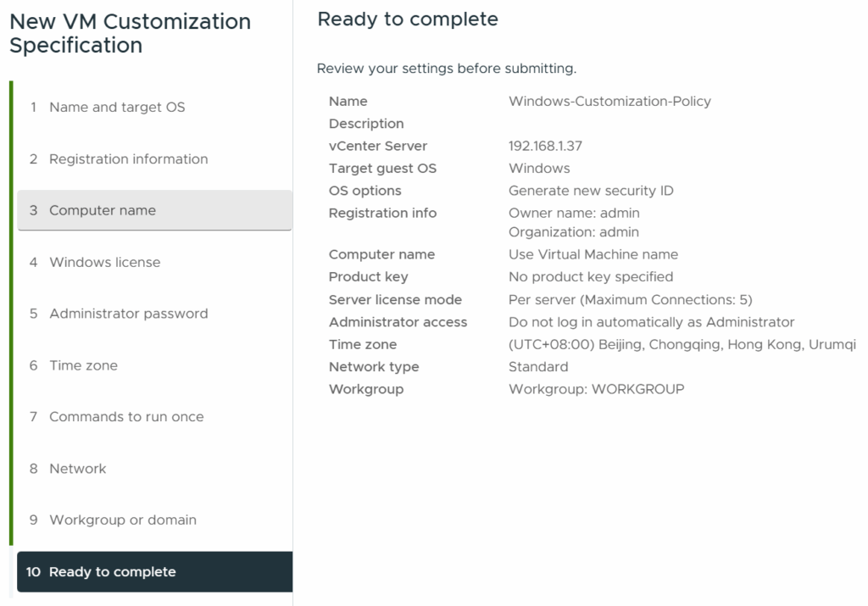Viewport: 868px width, 606px height.
Task: Click the Use Virtual Machine name value
Action: point(593,254)
